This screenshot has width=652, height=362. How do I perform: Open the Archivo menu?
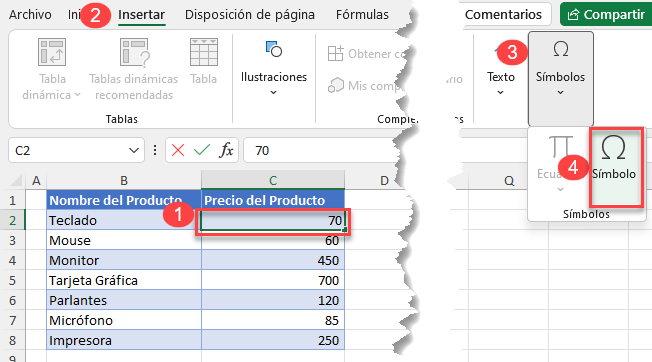click(x=30, y=15)
